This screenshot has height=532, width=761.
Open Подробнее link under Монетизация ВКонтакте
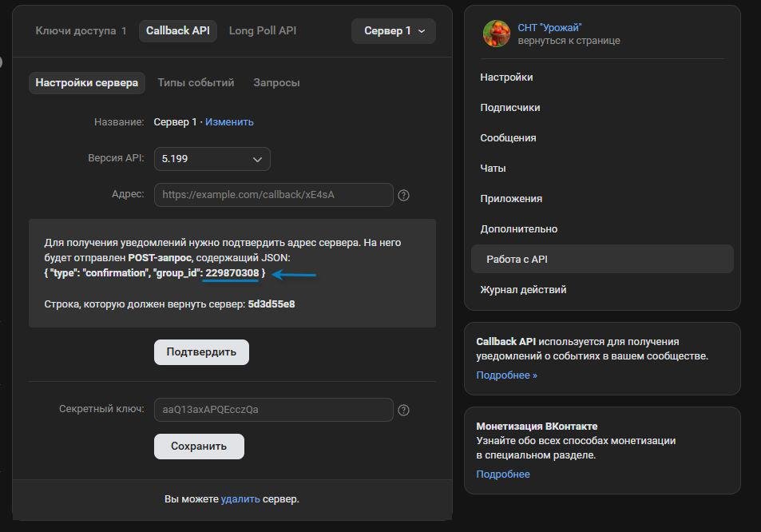(502, 474)
